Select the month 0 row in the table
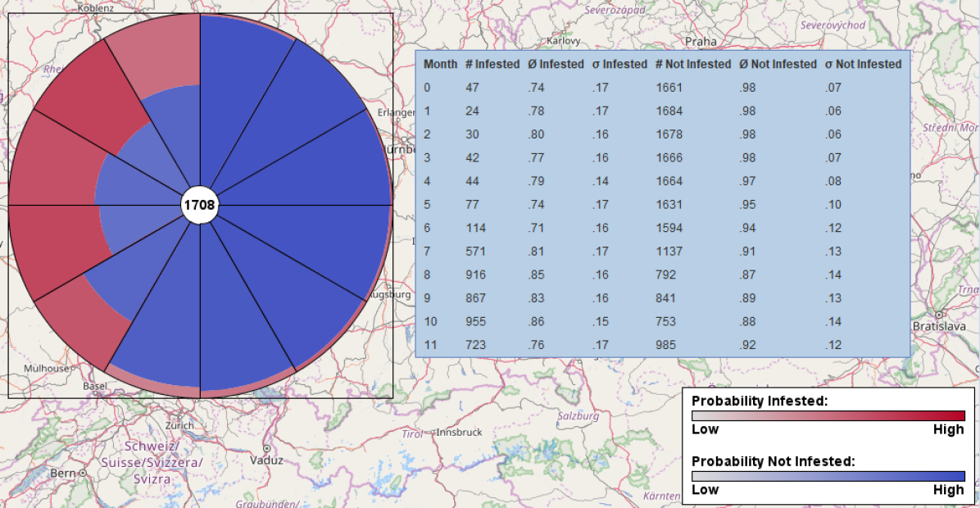 [662, 88]
